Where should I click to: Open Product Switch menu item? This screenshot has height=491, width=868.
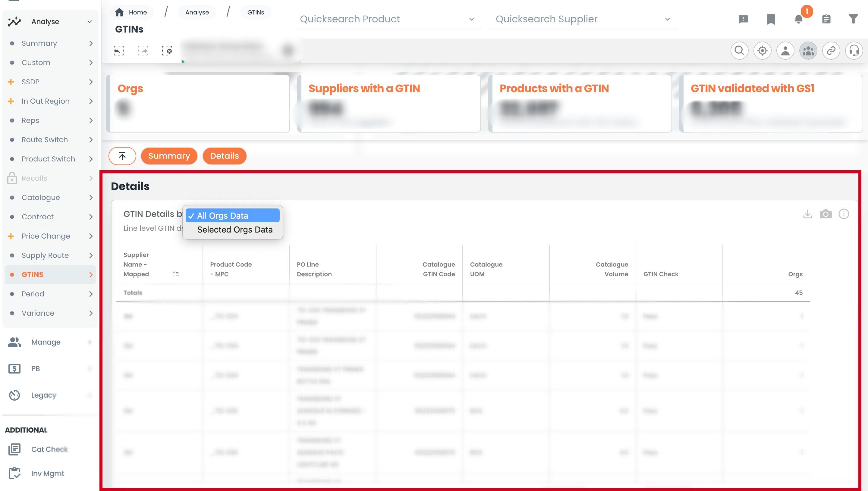click(50, 159)
